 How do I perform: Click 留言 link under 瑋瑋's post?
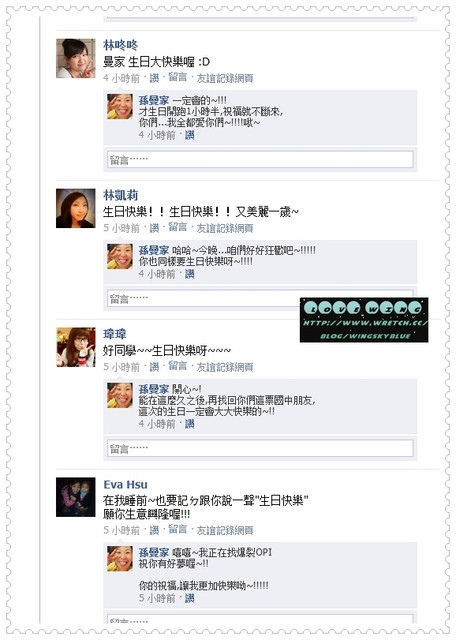[x=178, y=366]
